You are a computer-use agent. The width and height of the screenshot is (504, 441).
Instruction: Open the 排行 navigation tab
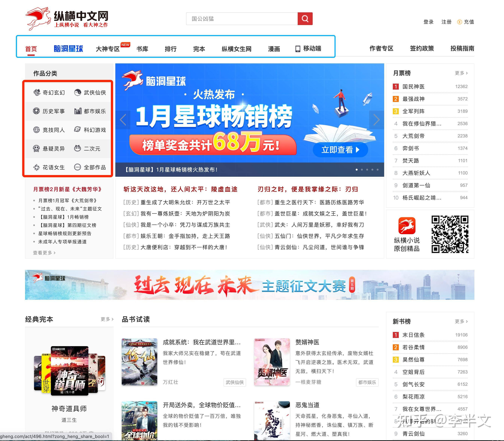click(x=171, y=49)
